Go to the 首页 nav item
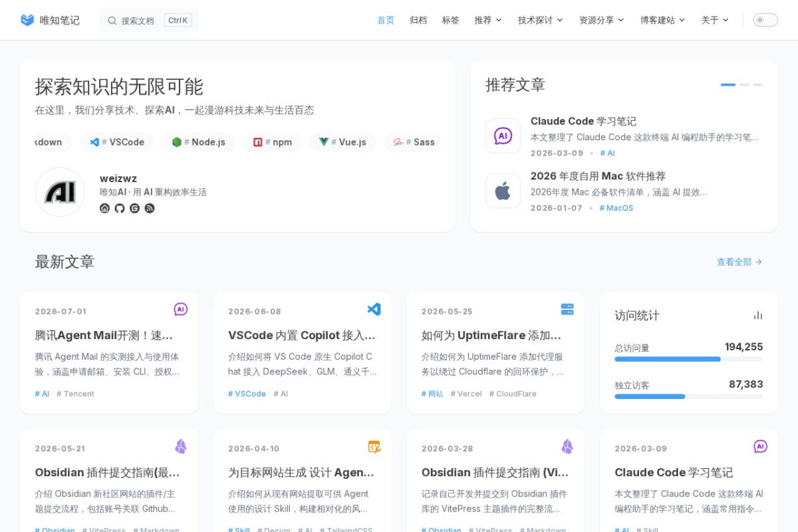 386,20
